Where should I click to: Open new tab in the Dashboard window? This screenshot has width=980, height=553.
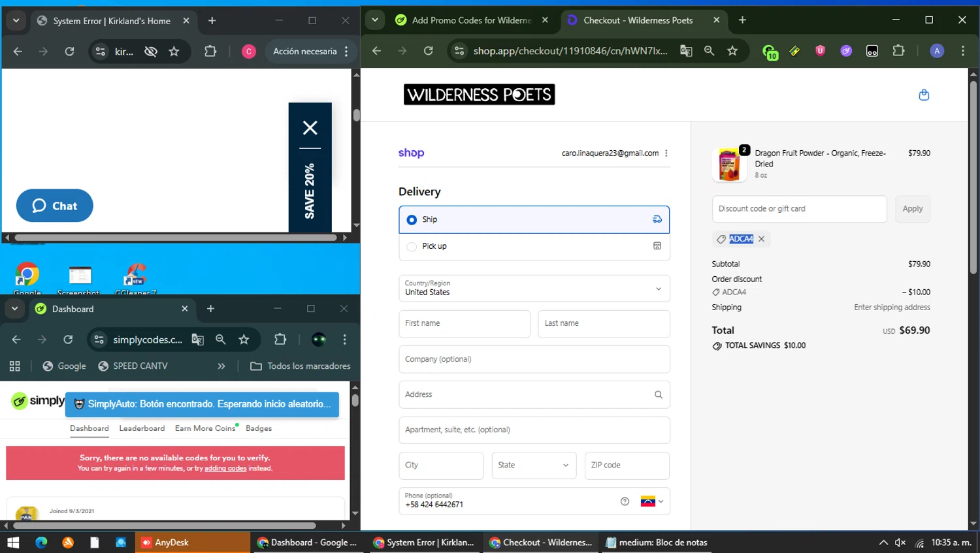[210, 309]
